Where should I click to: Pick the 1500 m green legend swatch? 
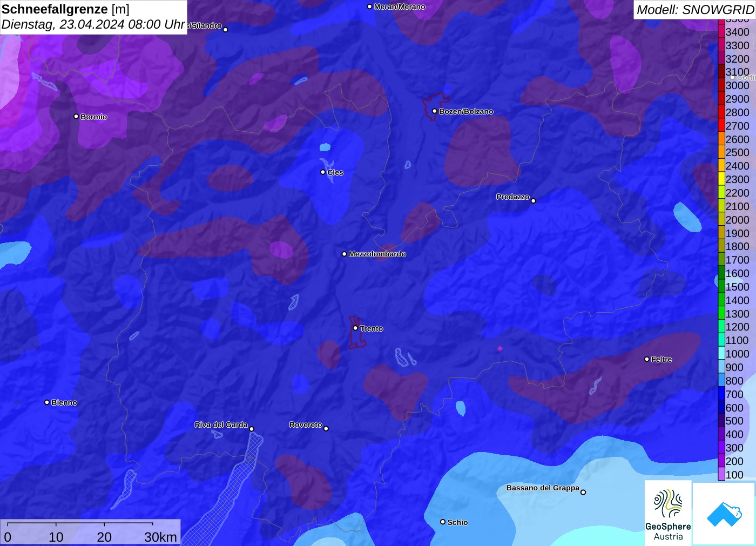(x=721, y=287)
